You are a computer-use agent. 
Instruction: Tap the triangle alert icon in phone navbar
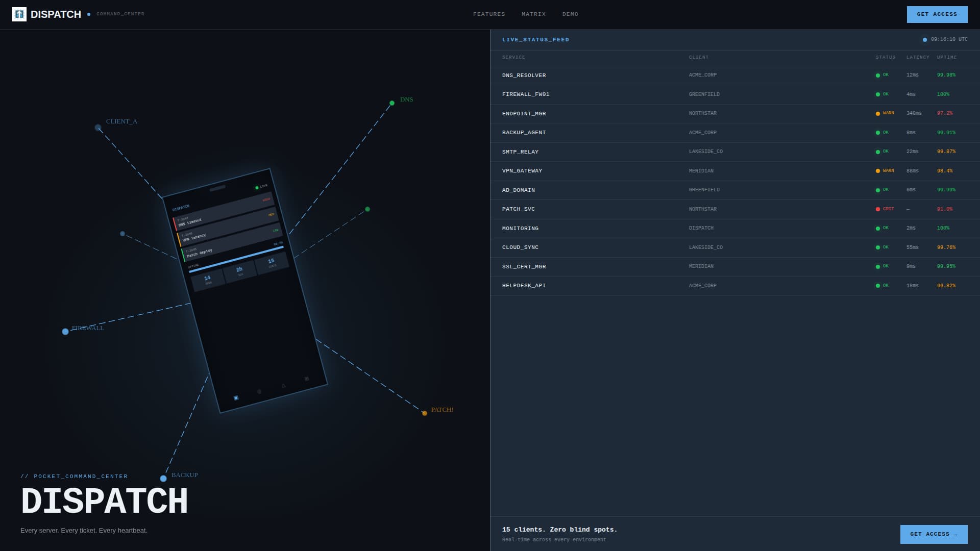coord(283,386)
